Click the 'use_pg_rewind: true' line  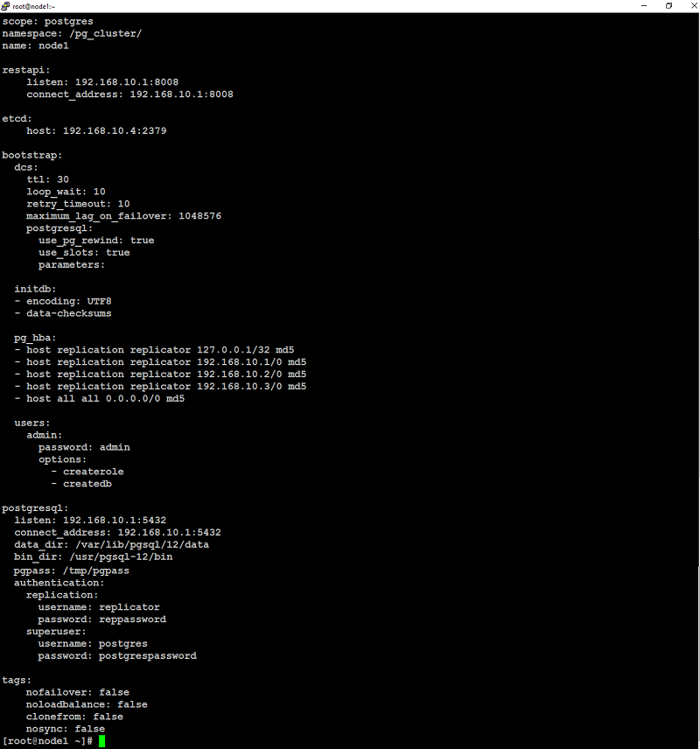96,241
